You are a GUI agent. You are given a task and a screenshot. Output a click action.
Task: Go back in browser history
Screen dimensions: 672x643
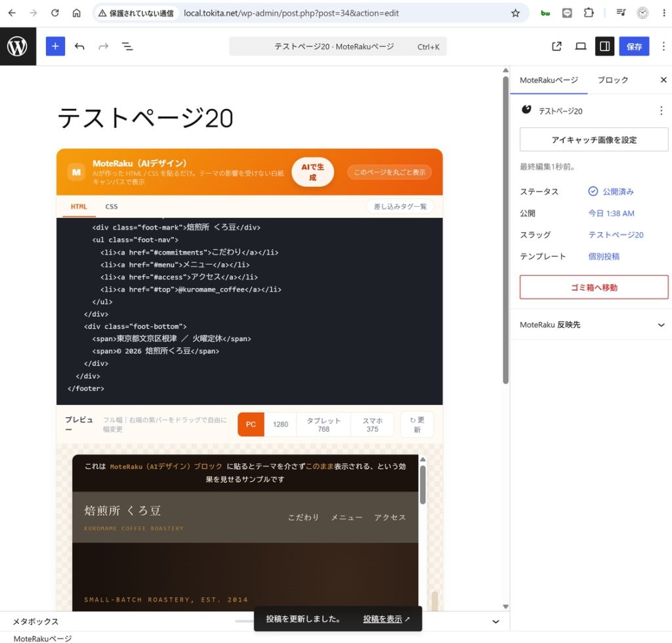[x=12, y=13]
